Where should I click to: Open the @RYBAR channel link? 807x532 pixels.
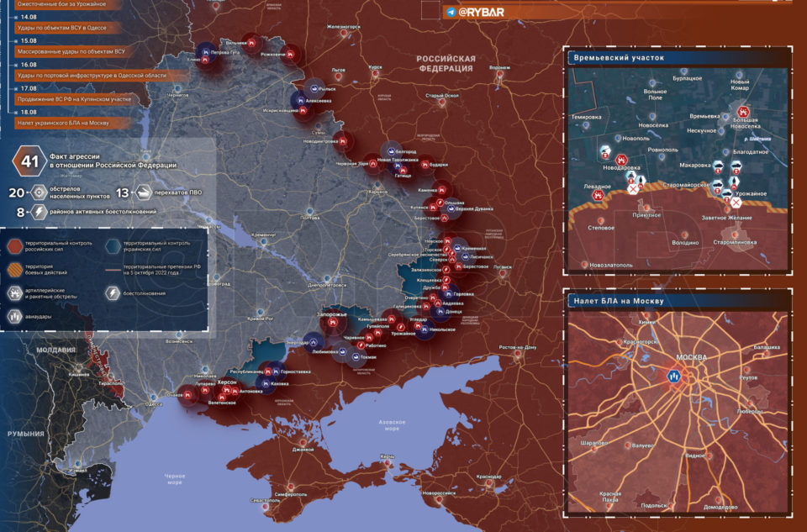click(x=482, y=13)
